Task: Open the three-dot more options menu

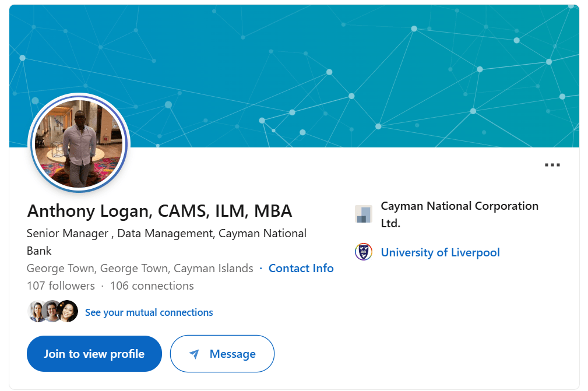Action: click(552, 165)
